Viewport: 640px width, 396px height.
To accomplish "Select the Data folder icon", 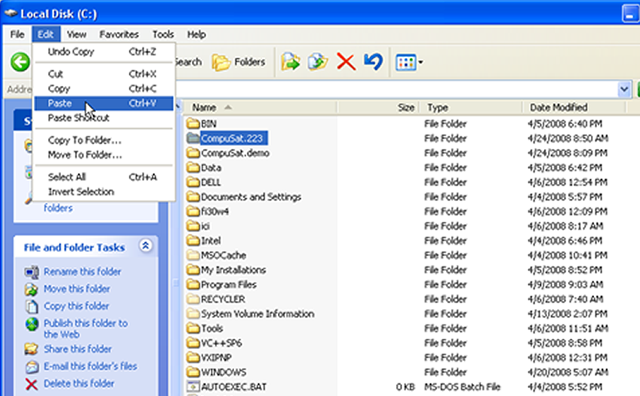I will 193,167.
